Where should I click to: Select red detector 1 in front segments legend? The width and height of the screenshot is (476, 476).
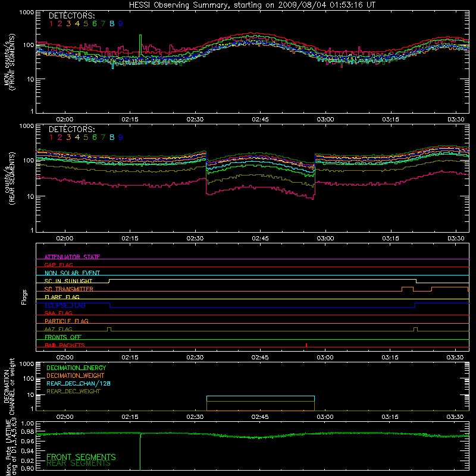[x=51, y=24]
